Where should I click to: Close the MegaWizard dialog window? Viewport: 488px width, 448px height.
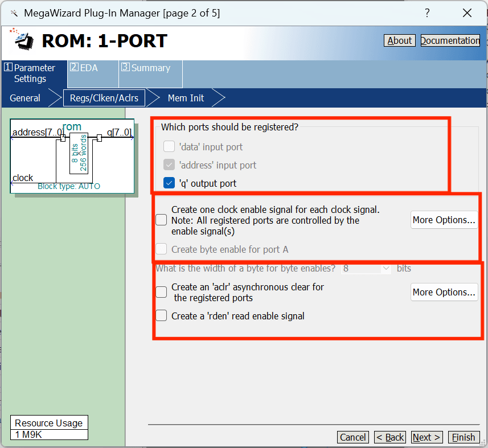point(467,13)
